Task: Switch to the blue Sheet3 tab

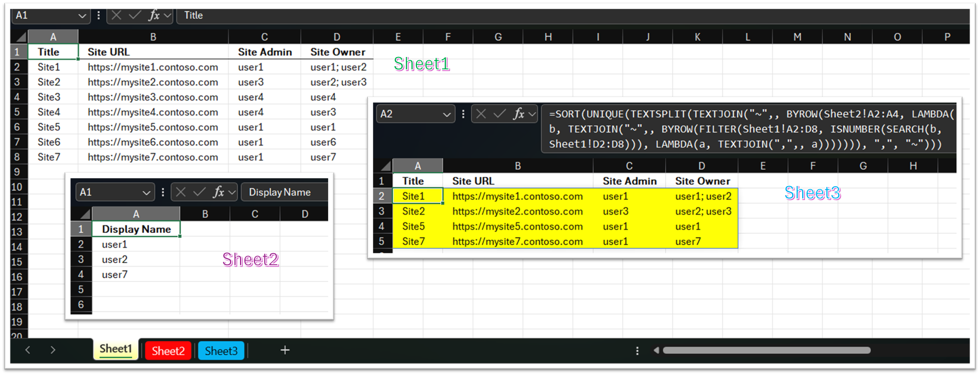Action: coord(221,351)
